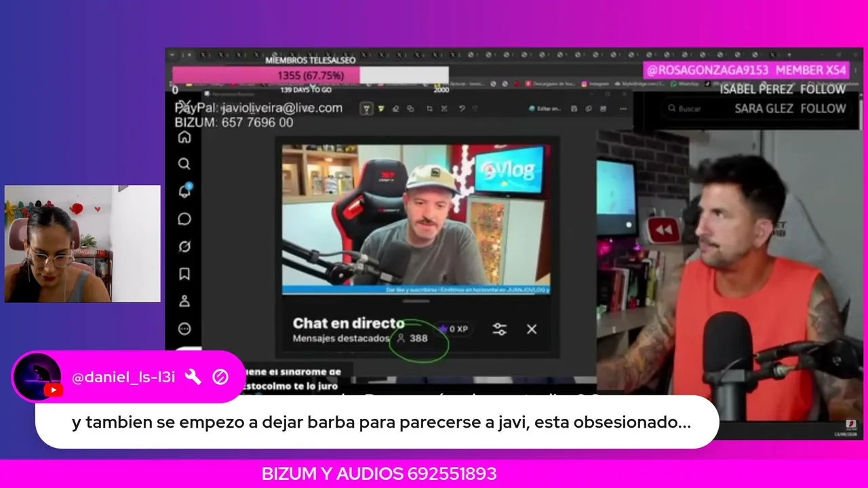Open the X Bookmarks icon
The height and width of the screenshot is (488, 868).
point(184,274)
